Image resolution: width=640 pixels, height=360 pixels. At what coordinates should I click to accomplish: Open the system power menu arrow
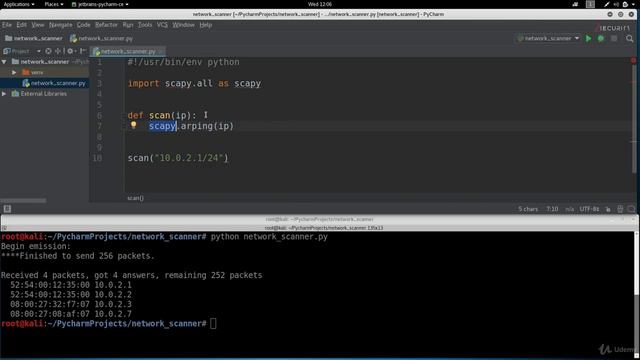pos(634,4)
